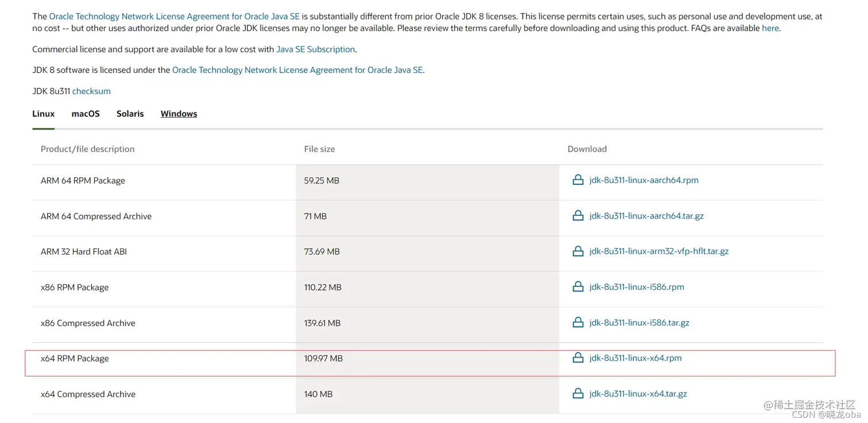868x423 pixels.
Task: Click the '59.25 MB' file size
Action: (321, 180)
